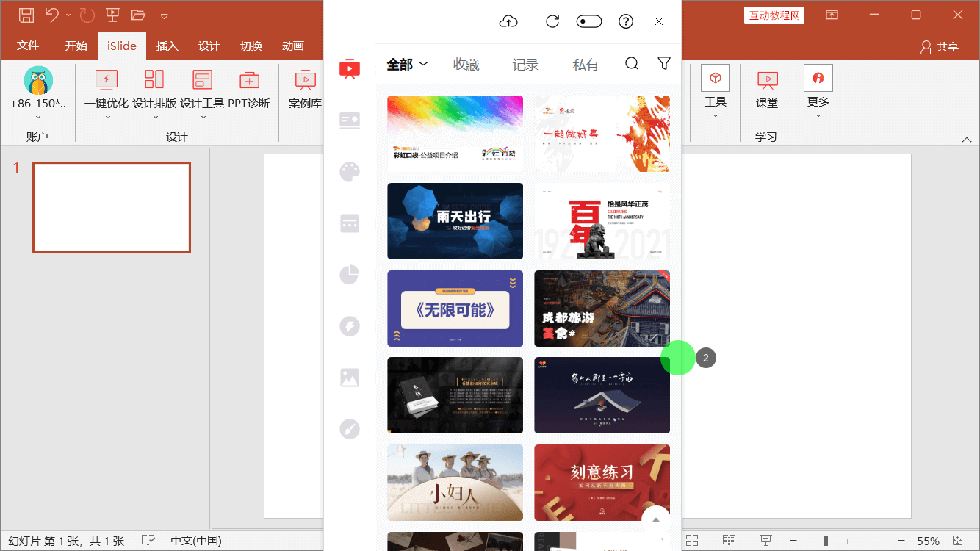The height and width of the screenshot is (551, 980).
Task: Open the diagram library sidebar icon
Action: [350, 224]
